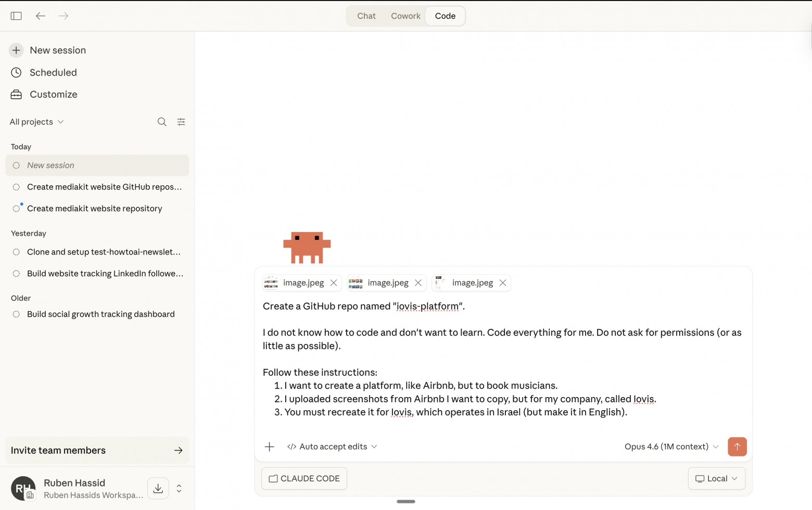This screenshot has width=812, height=510.
Task: Go back with the left arrow
Action: (41, 16)
